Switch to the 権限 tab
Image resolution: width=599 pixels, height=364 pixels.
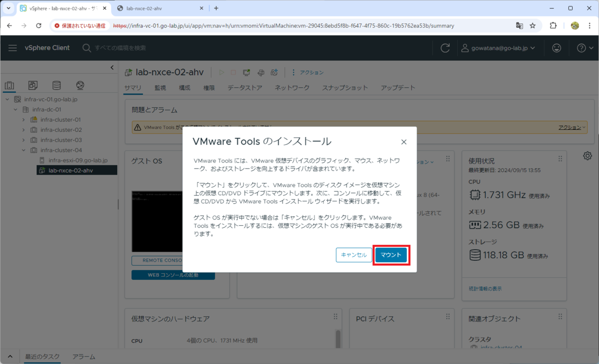coord(209,88)
